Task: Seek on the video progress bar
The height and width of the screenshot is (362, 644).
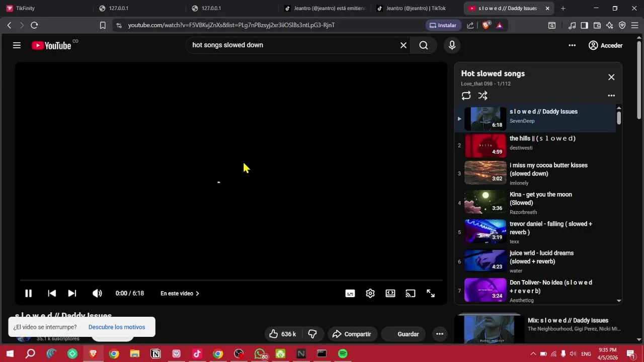Action: pyautogui.click(x=231, y=280)
